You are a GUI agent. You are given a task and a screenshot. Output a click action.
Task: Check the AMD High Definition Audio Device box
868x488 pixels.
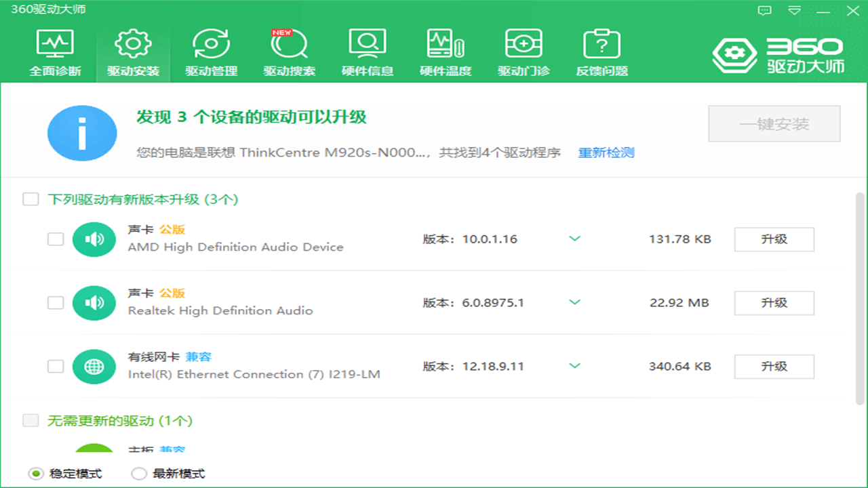tap(56, 239)
